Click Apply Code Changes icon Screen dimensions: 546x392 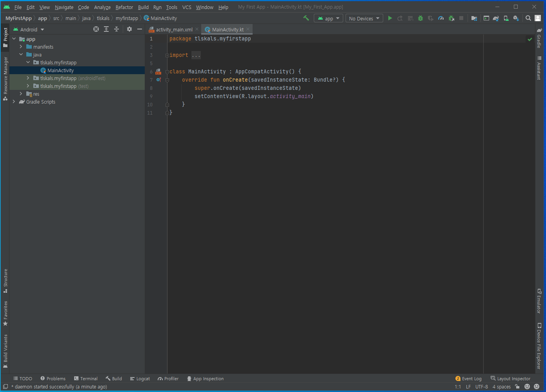pos(410,18)
